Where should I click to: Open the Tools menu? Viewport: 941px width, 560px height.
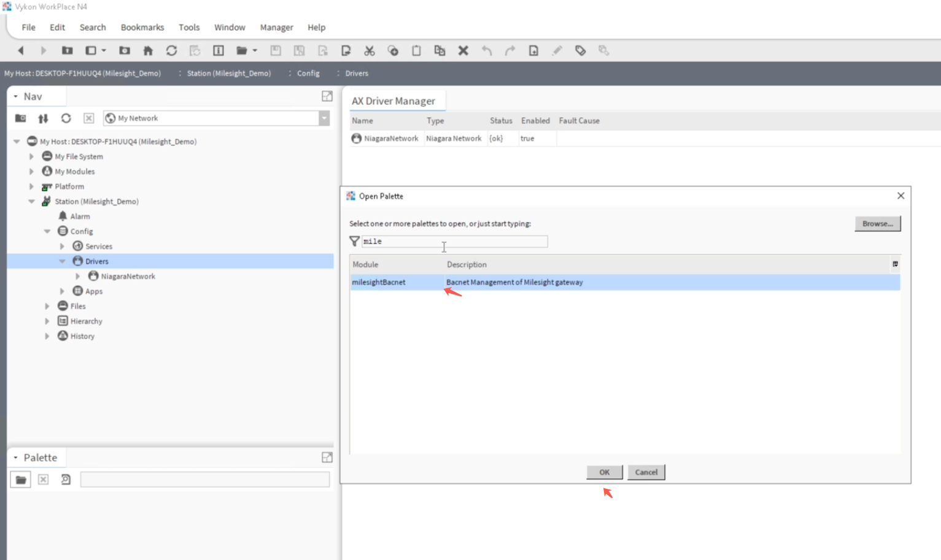pyautogui.click(x=189, y=28)
